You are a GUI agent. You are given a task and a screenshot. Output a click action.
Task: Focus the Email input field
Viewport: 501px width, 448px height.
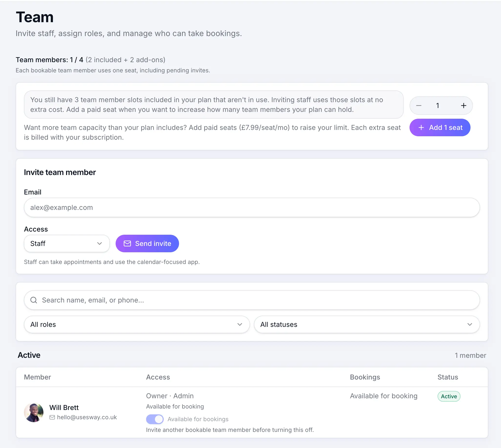[x=252, y=207]
